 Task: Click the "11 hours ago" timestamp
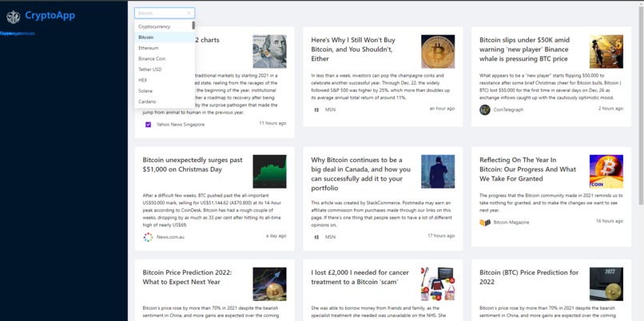[x=272, y=123]
